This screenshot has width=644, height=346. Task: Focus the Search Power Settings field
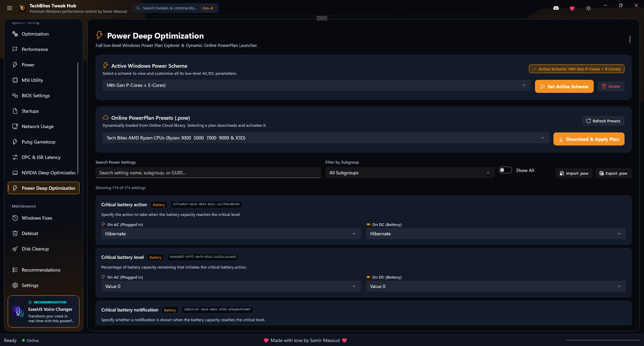pos(208,173)
